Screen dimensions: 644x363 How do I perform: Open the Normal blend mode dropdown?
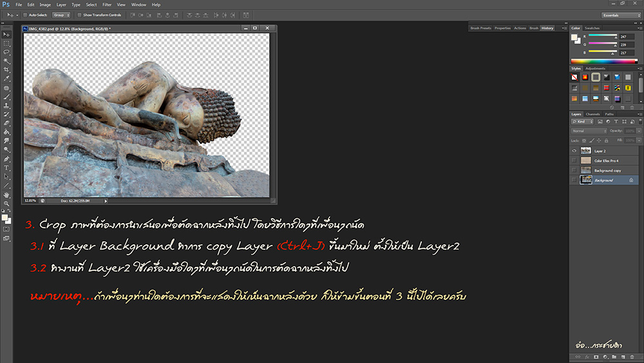(x=589, y=131)
